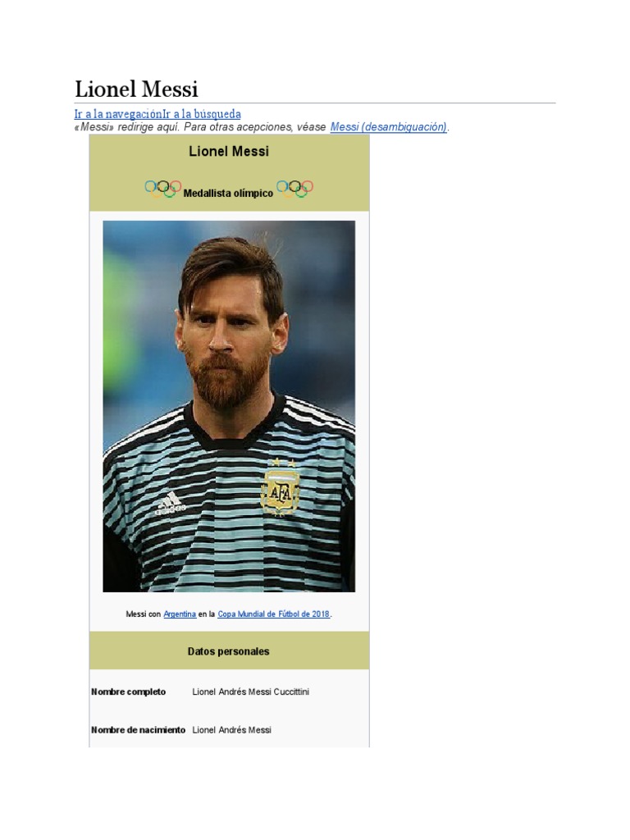Viewport: 630px width, 840px height.
Task: Click the 'Medallista olímpico' label
Action: (228, 194)
